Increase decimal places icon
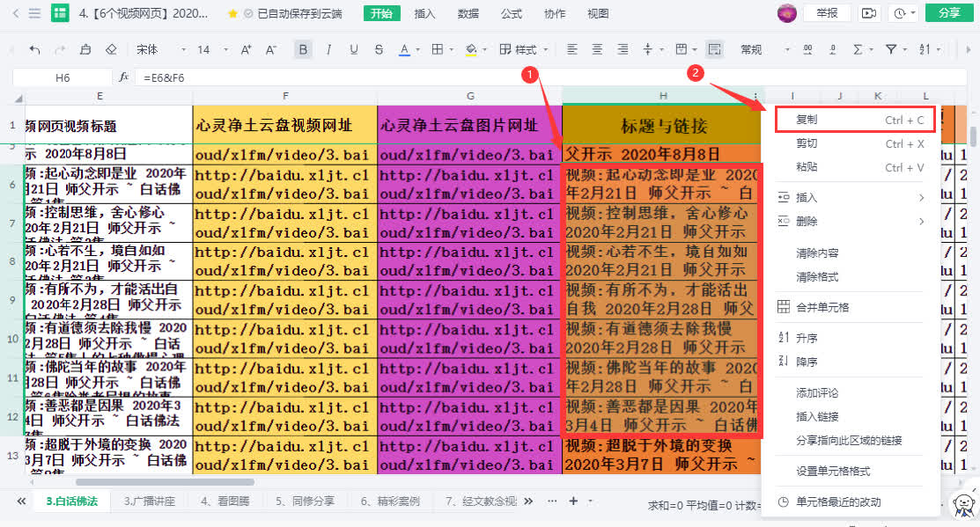The image size is (980, 527). 808,49
